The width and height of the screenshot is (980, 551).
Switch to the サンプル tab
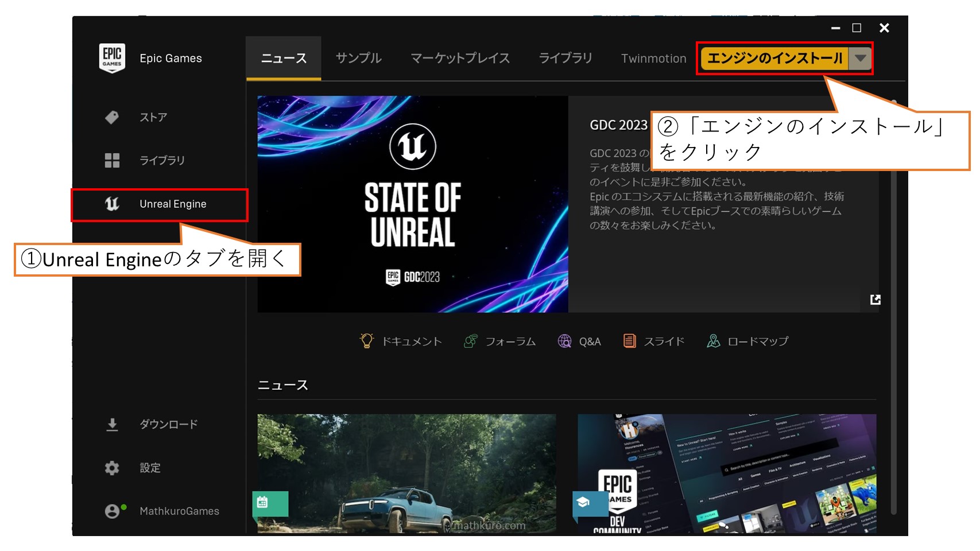358,58
